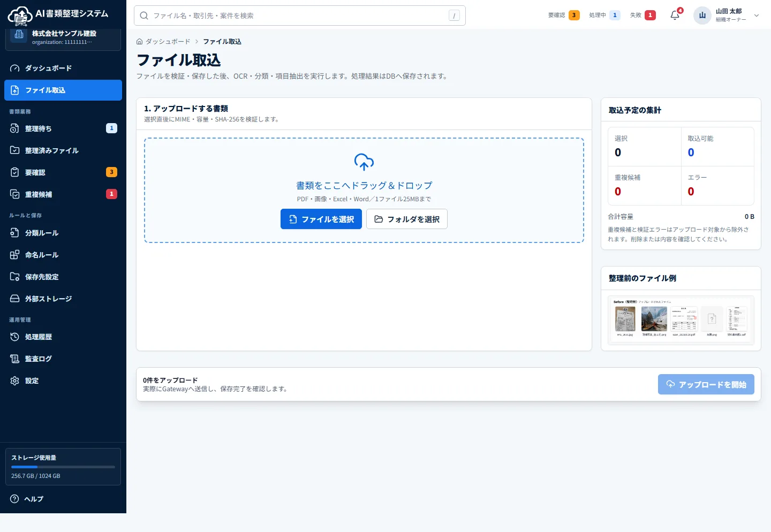This screenshot has width=771, height=532.
Task: Click the 処理中 1 status badge
Action: pos(605,15)
